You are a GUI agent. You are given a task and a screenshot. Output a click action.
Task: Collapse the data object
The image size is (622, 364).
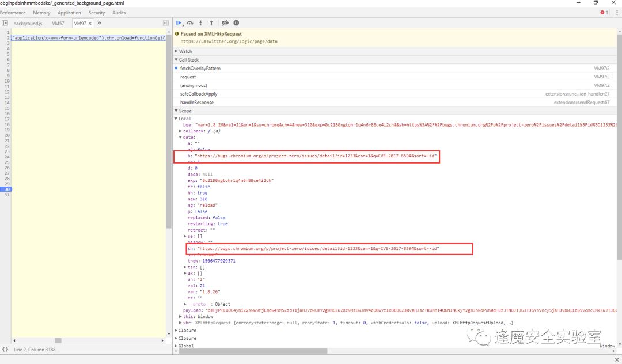tap(180, 137)
